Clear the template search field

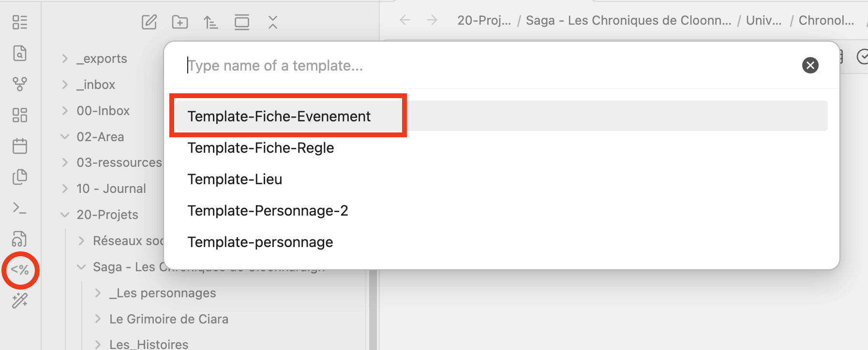point(810,65)
